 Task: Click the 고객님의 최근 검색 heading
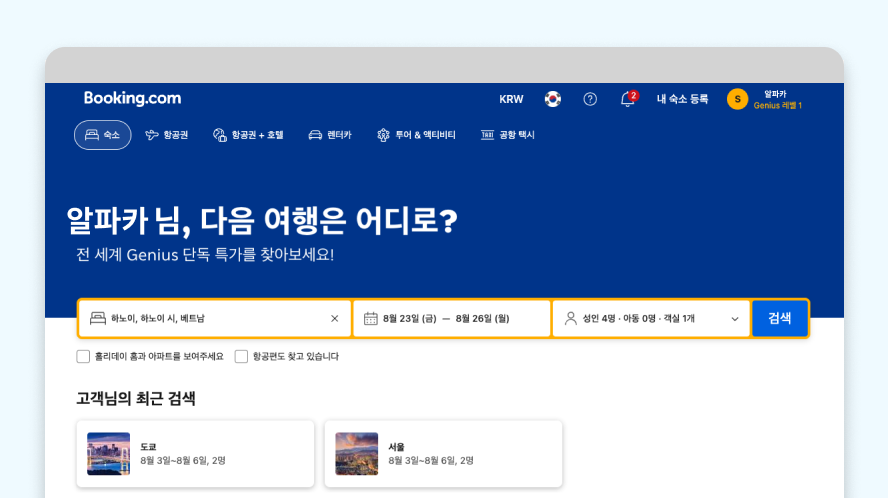[x=136, y=398]
